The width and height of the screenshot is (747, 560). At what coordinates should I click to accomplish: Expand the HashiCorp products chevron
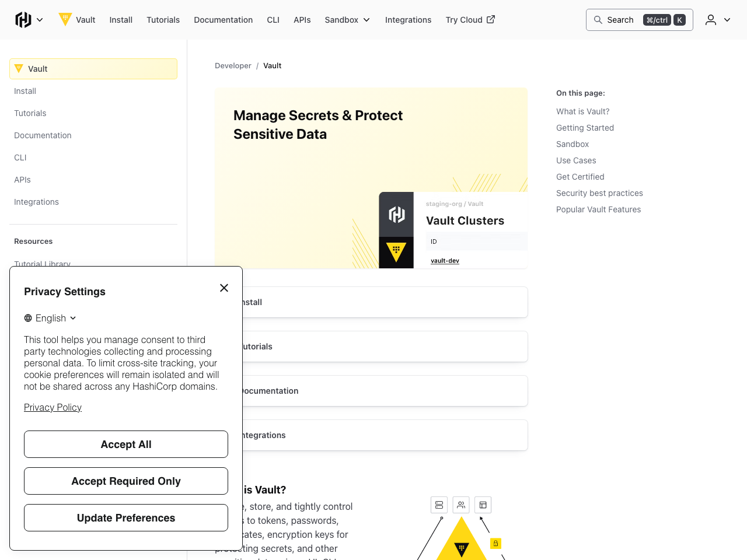pyautogui.click(x=40, y=20)
